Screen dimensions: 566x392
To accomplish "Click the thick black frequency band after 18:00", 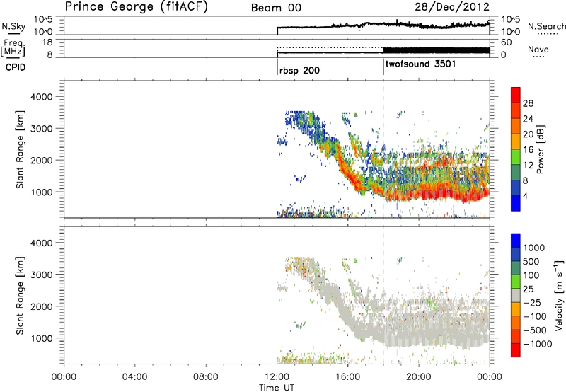I will [437, 50].
